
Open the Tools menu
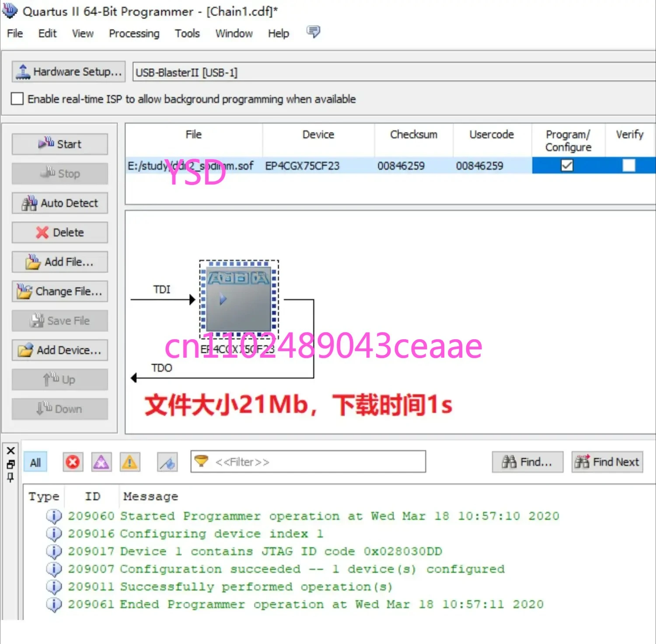(187, 33)
